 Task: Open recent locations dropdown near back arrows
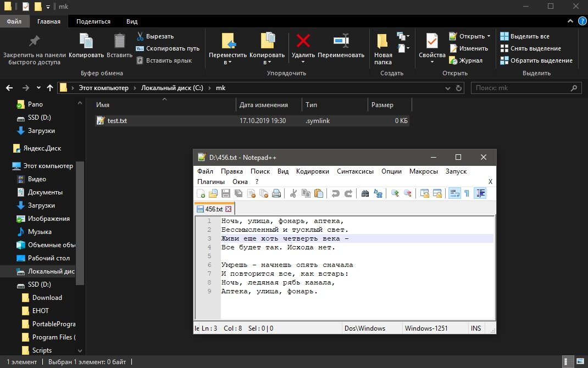(38, 88)
